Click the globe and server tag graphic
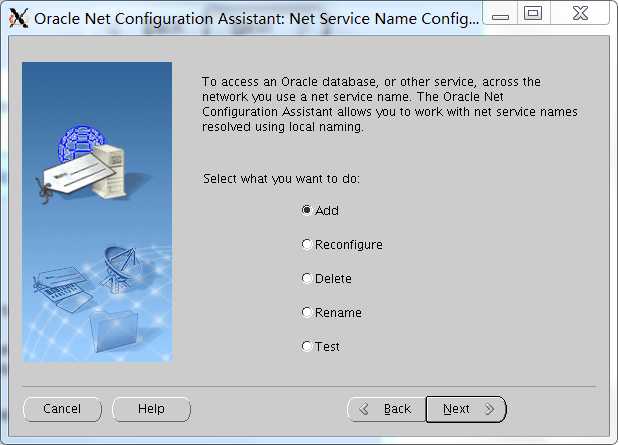 click(x=85, y=164)
